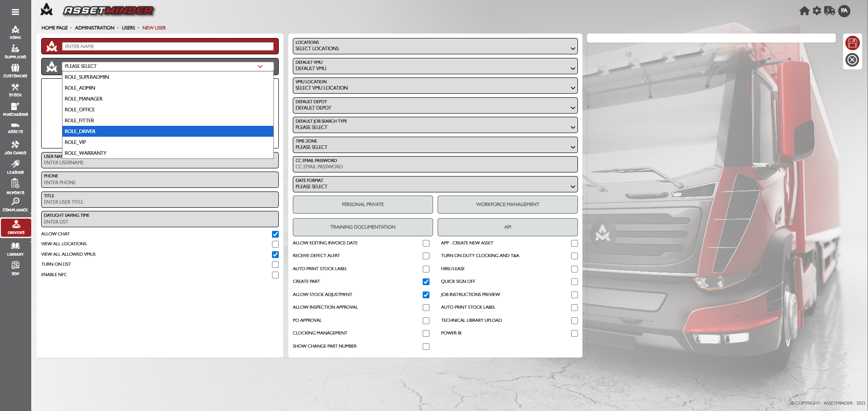Open the settings gear icon
Image resolution: width=868 pixels, height=411 pixels.
tap(816, 11)
